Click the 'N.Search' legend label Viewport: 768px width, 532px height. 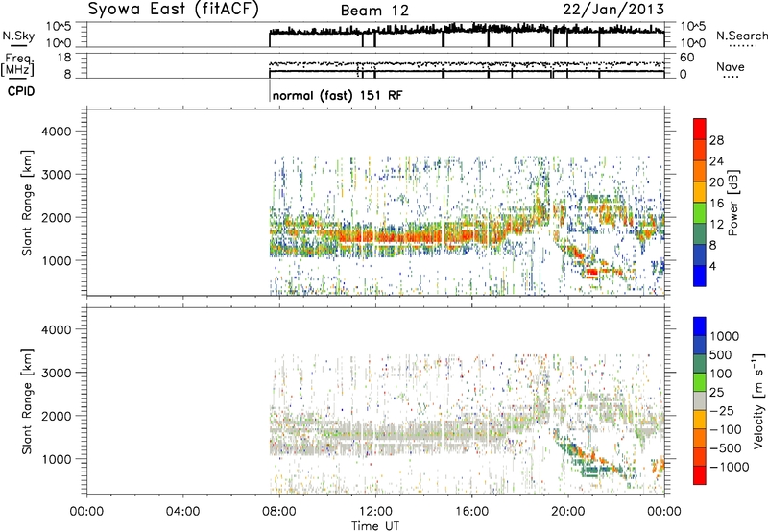741,36
